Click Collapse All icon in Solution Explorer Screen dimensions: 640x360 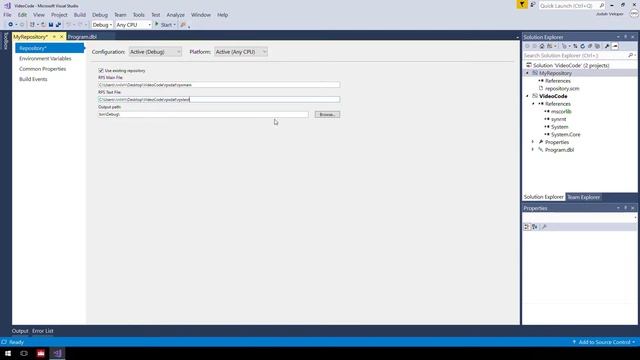[x=590, y=46]
